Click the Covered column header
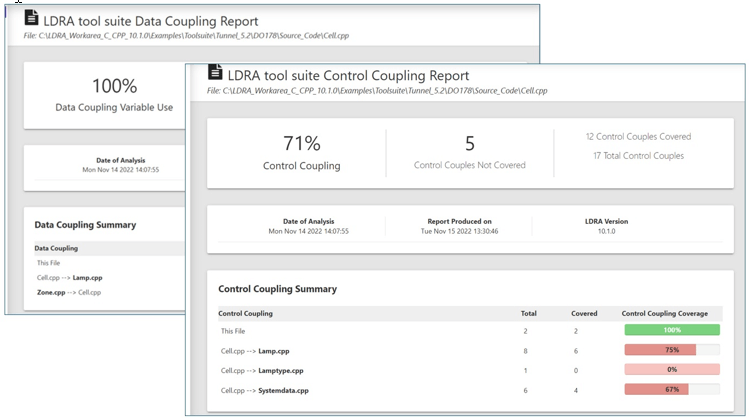Screen dimensions: 749x419 pyautogui.click(x=584, y=313)
